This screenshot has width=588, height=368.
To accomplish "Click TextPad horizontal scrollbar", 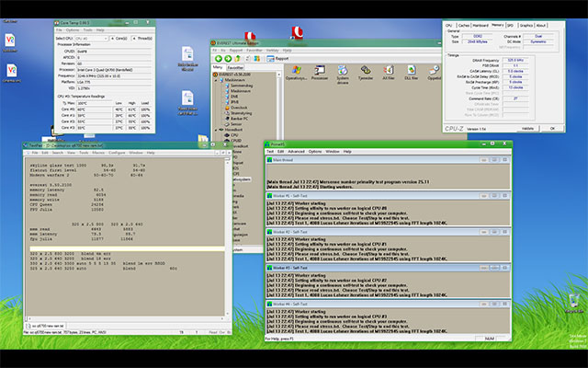I will pyautogui.click(x=125, y=319).
